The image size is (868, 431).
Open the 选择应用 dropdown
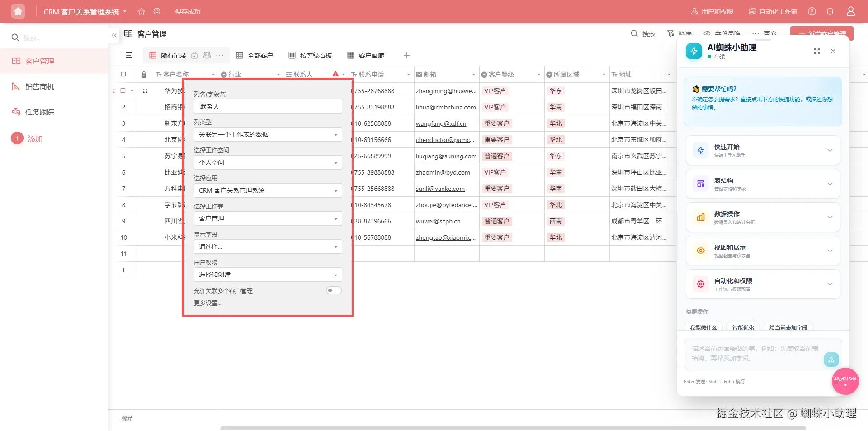pos(268,190)
